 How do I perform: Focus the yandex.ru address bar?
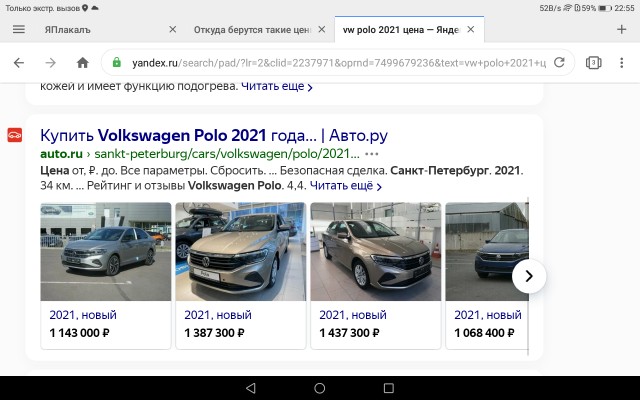tap(338, 63)
